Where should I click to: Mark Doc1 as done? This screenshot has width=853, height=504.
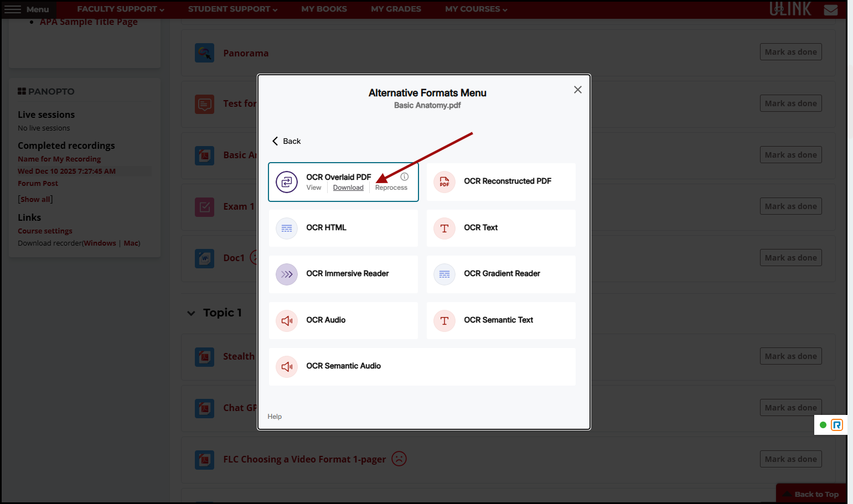point(791,258)
